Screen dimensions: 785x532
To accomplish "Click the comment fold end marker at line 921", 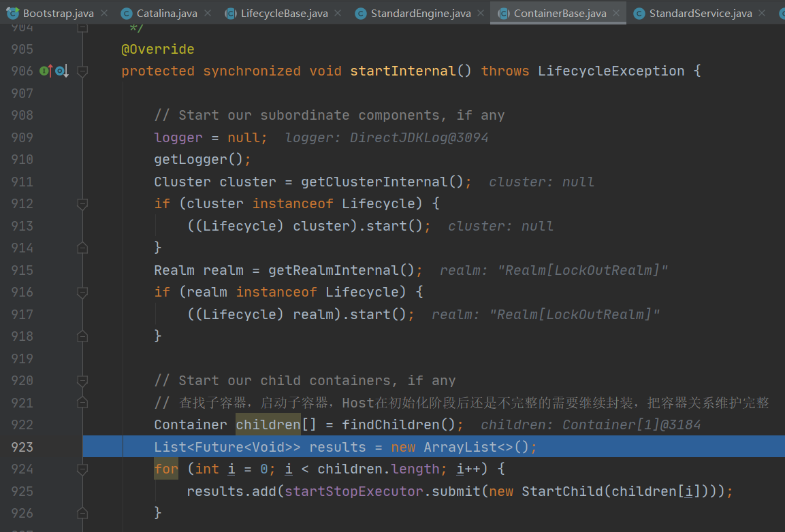I will point(82,402).
